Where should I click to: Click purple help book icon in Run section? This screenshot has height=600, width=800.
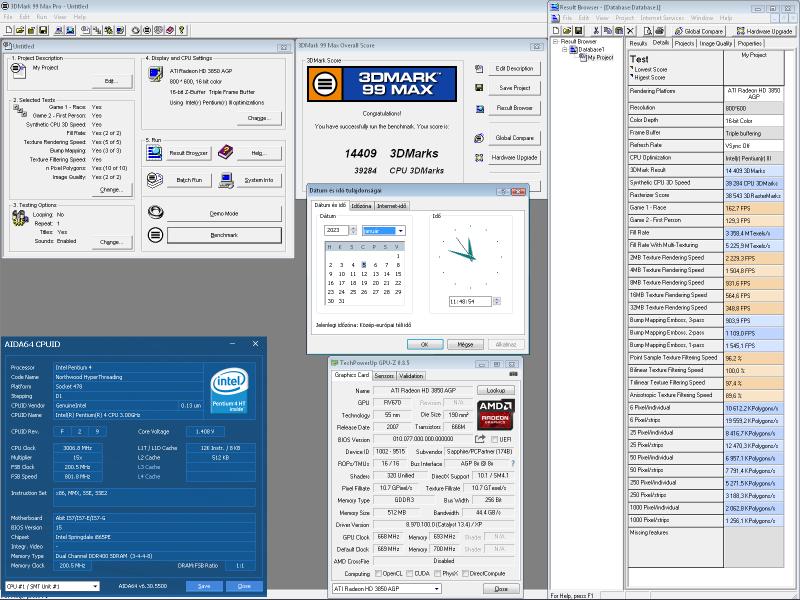[226, 152]
